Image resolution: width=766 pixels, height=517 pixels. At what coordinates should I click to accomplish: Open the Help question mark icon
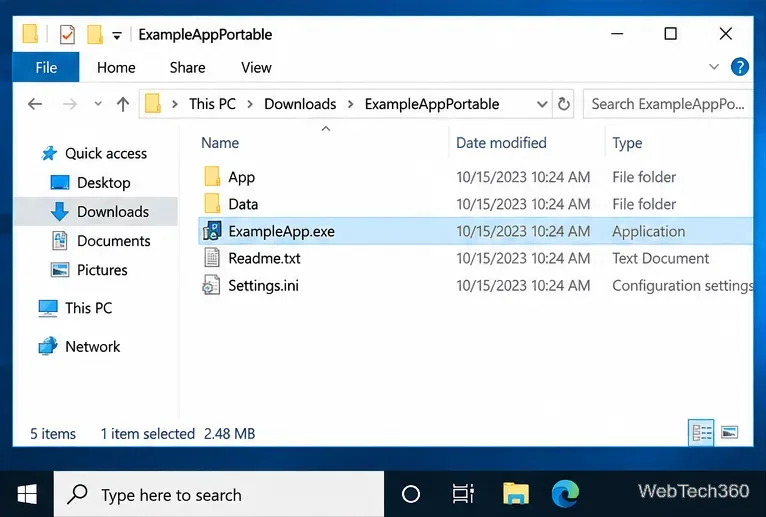(x=740, y=67)
